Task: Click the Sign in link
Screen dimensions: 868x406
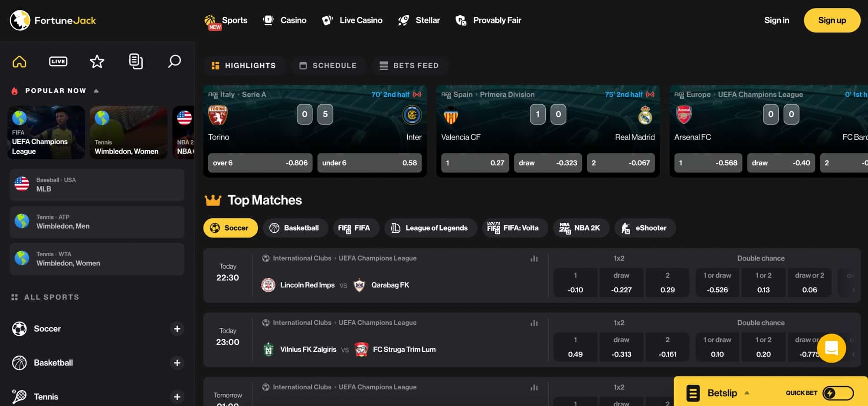Action: pos(776,20)
